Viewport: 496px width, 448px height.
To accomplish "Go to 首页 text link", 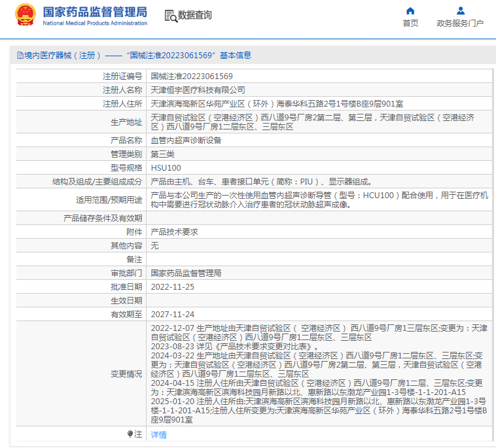I will coord(410,23).
